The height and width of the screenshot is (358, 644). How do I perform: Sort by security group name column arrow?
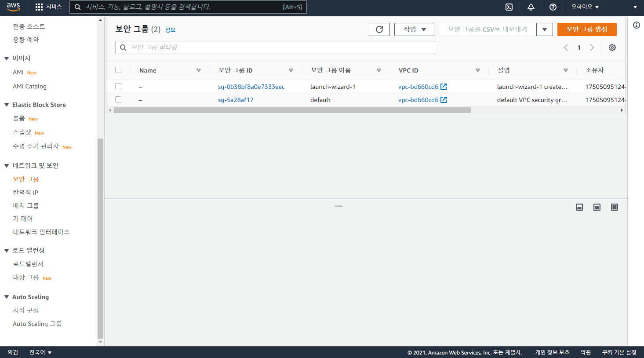coord(379,70)
